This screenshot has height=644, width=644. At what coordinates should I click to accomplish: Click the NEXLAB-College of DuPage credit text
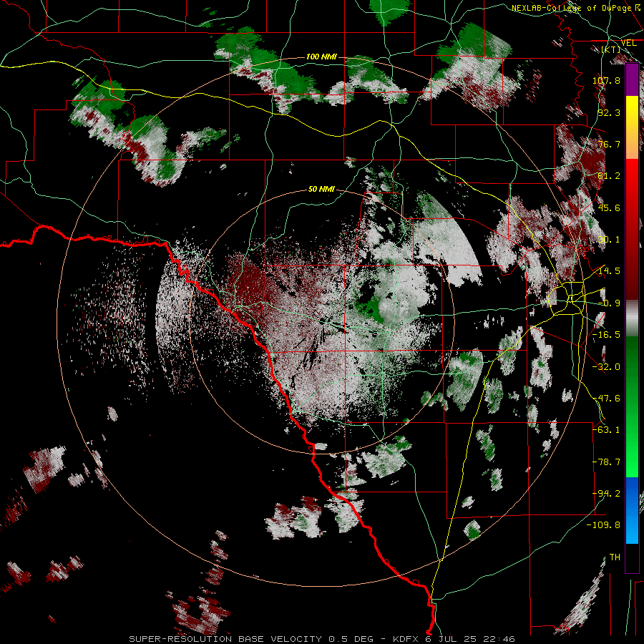point(575,8)
